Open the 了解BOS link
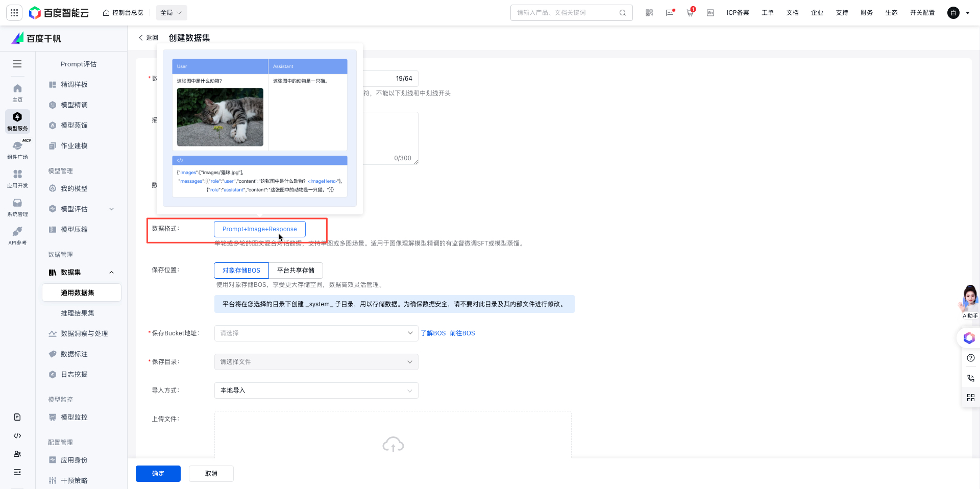 click(433, 333)
